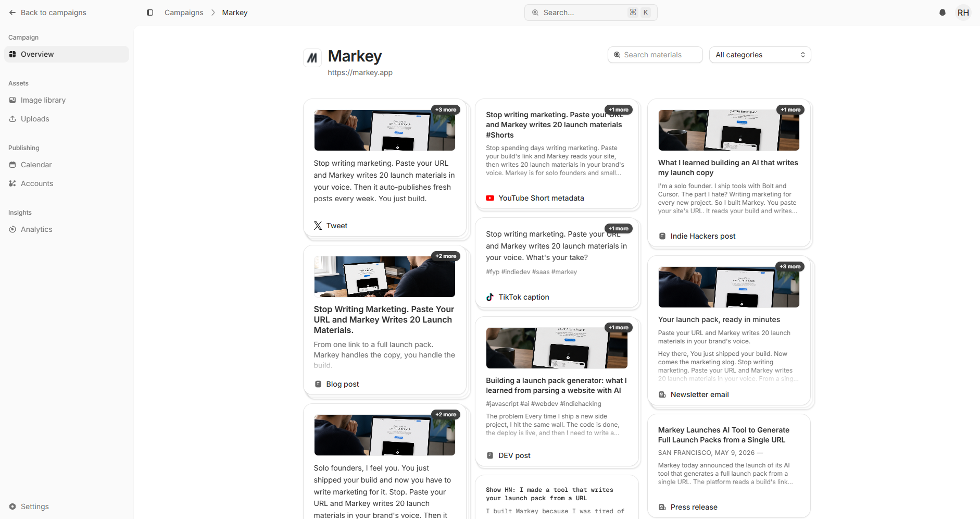
Task: Click the +3 more badge on Newsletter email card
Action: coord(790,266)
